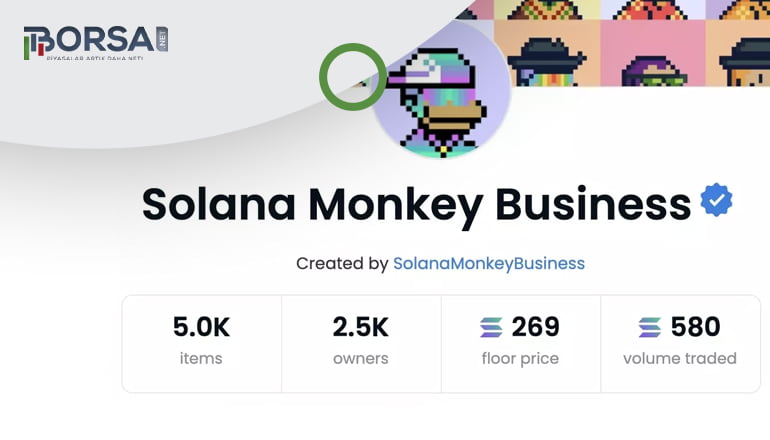Image resolution: width=770 pixels, height=440 pixels.
Task: Click the Solana icon beside volume 580
Action: point(650,327)
